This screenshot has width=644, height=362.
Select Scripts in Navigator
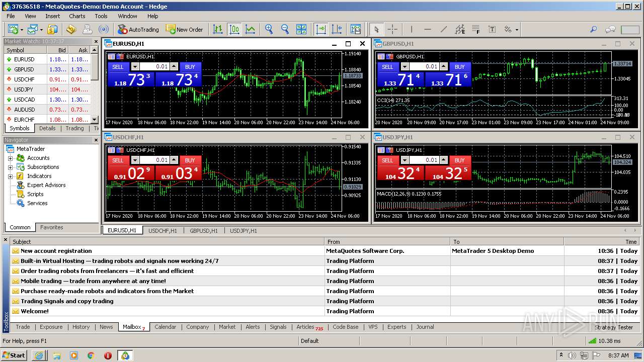pos(35,194)
